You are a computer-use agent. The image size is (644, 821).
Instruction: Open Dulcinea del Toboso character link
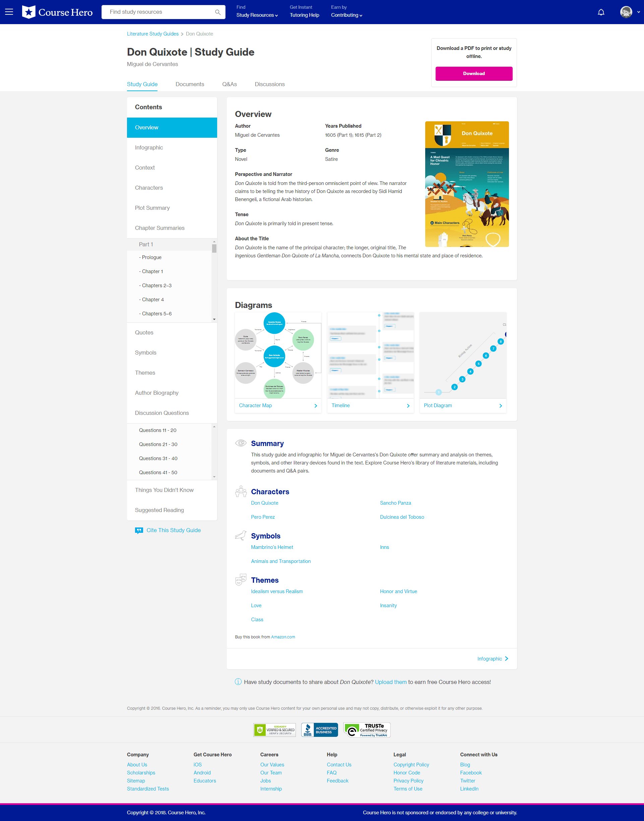(402, 517)
